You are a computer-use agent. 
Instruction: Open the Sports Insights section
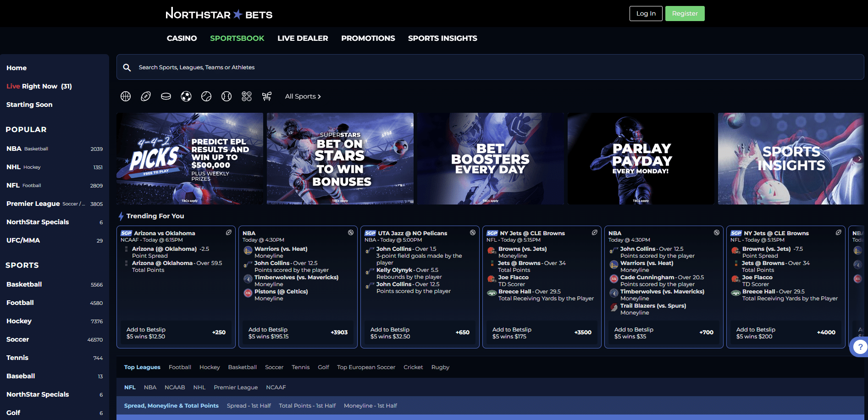pyautogui.click(x=442, y=39)
